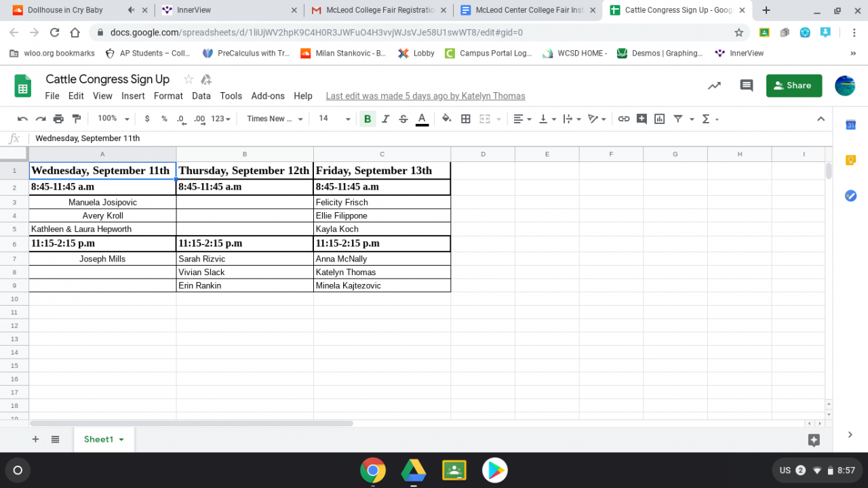This screenshot has height=488, width=868.
Task: Insert a comment
Action: tap(642, 119)
